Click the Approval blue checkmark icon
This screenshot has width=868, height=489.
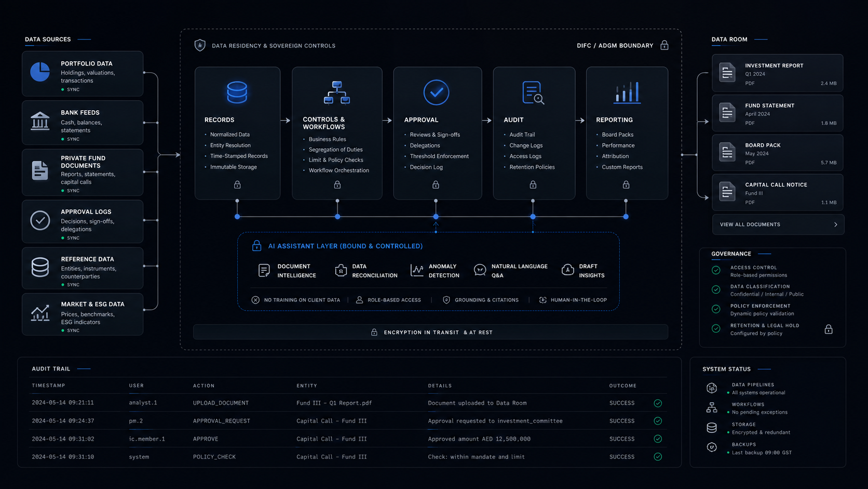click(x=436, y=92)
